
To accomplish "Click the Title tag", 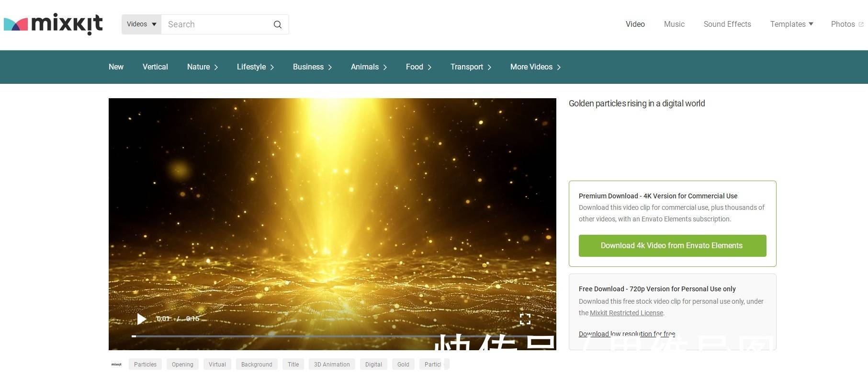I will 293,365.
